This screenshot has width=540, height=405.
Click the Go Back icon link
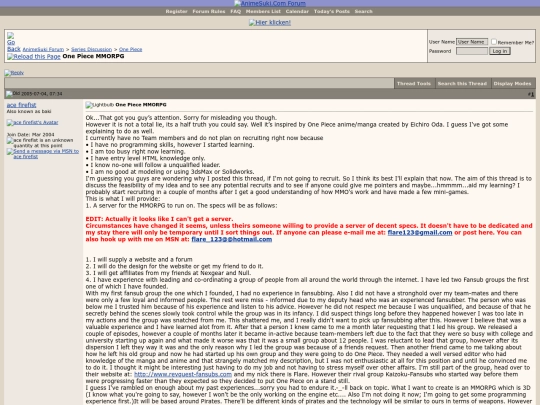(13, 42)
